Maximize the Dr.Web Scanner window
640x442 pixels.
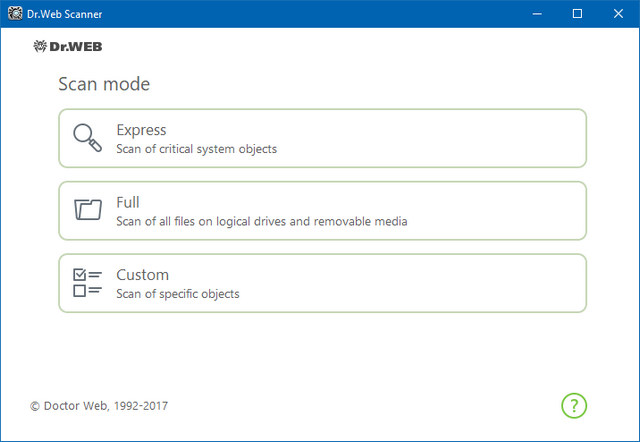pos(577,14)
